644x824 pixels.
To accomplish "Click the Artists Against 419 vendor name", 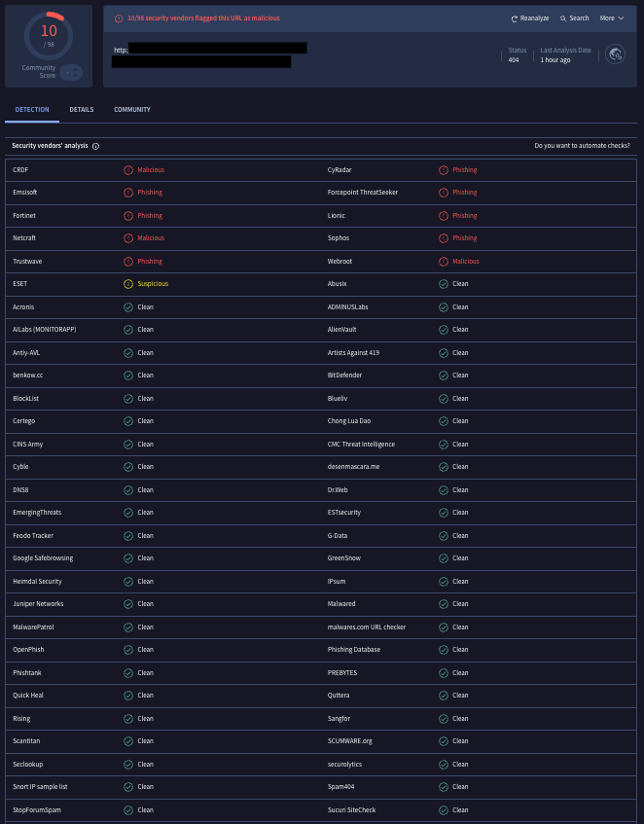I will click(x=353, y=352).
